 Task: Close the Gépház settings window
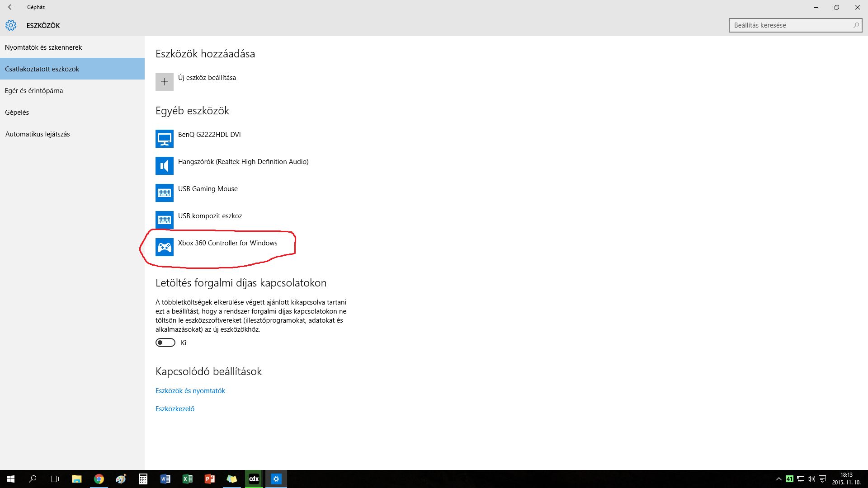(858, 7)
